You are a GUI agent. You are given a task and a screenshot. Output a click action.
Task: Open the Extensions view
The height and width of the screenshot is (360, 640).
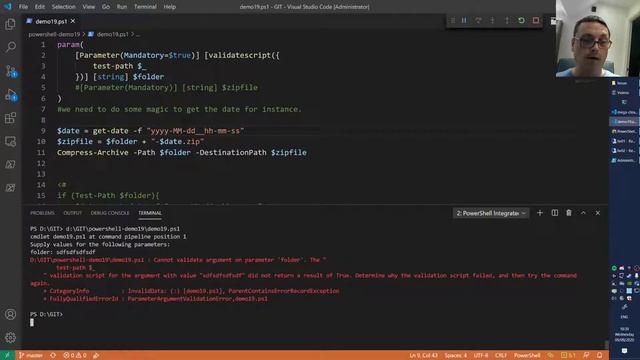11,118
